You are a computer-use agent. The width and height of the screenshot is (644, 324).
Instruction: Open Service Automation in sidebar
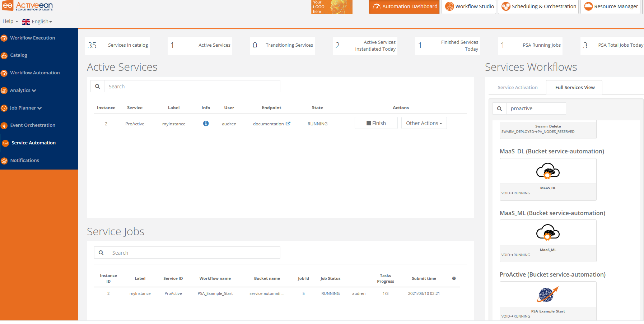pos(33,143)
